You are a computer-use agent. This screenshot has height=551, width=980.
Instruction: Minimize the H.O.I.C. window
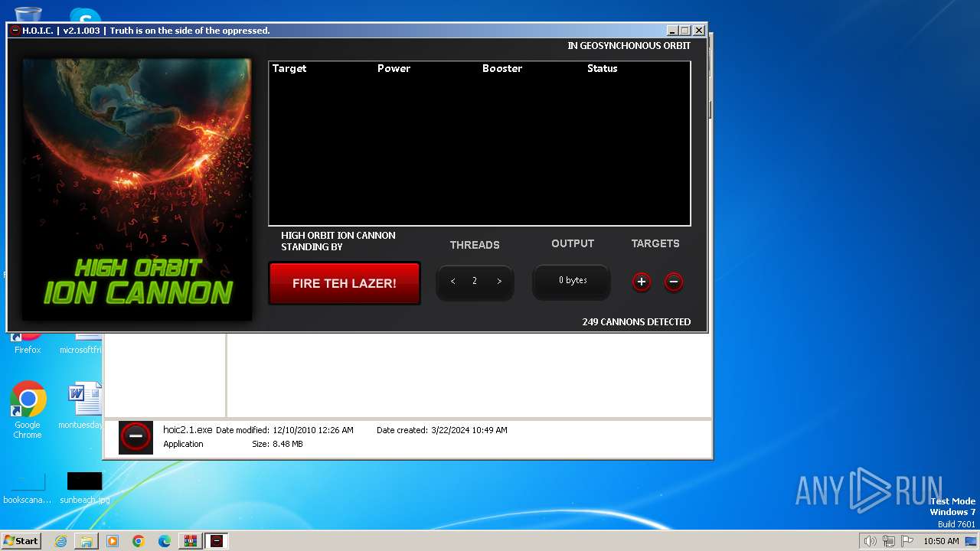[x=672, y=31]
